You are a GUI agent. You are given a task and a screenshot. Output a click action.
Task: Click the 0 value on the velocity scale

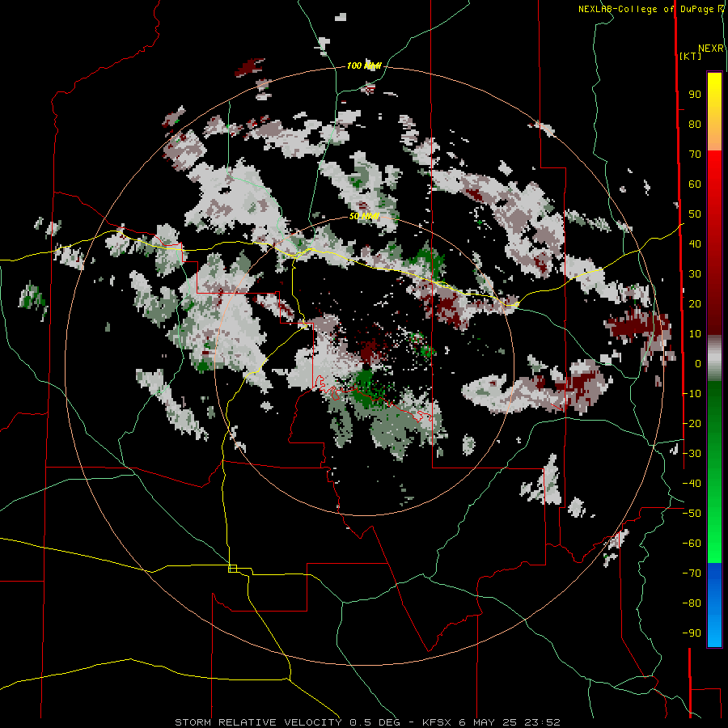697,364
